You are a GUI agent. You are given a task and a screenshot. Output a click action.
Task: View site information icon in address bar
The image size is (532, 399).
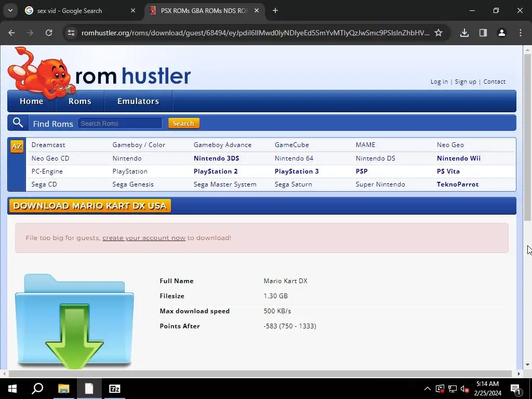(x=71, y=33)
